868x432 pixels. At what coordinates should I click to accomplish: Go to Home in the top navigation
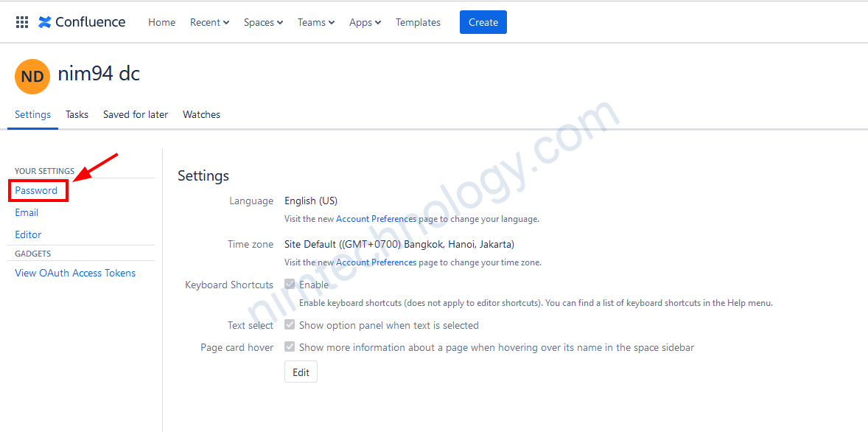tap(161, 22)
